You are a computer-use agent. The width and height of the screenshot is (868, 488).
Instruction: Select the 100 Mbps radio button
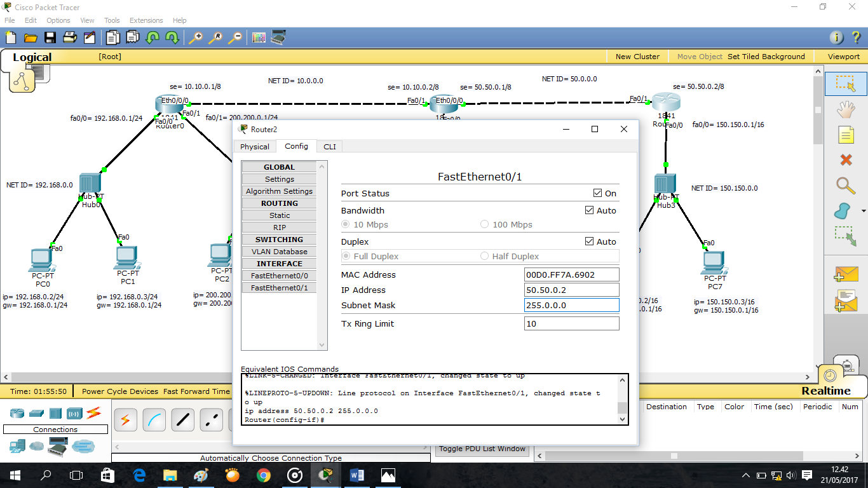coord(484,224)
